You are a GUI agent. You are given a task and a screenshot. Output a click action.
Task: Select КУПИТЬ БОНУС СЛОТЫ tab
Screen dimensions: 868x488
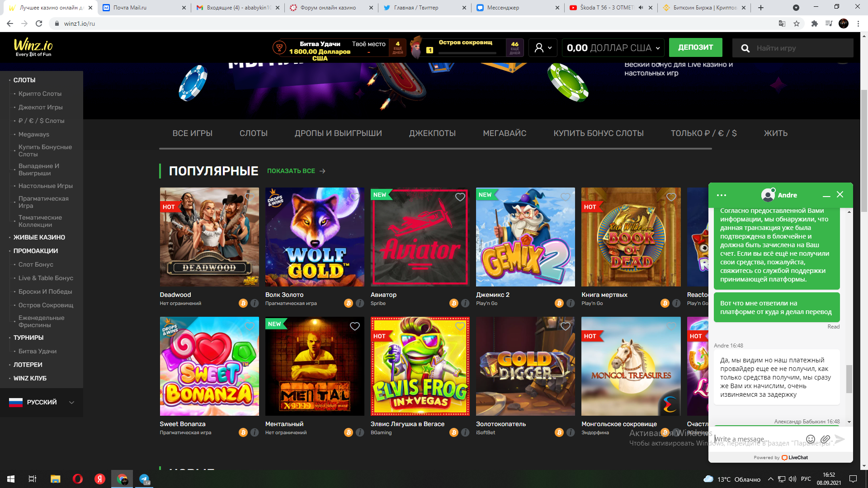tap(599, 133)
